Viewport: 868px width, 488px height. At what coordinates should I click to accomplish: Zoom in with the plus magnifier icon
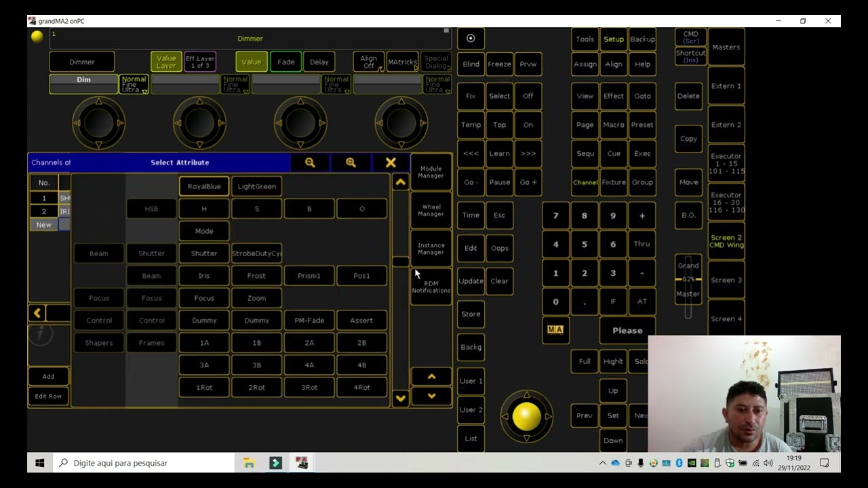[351, 163]
